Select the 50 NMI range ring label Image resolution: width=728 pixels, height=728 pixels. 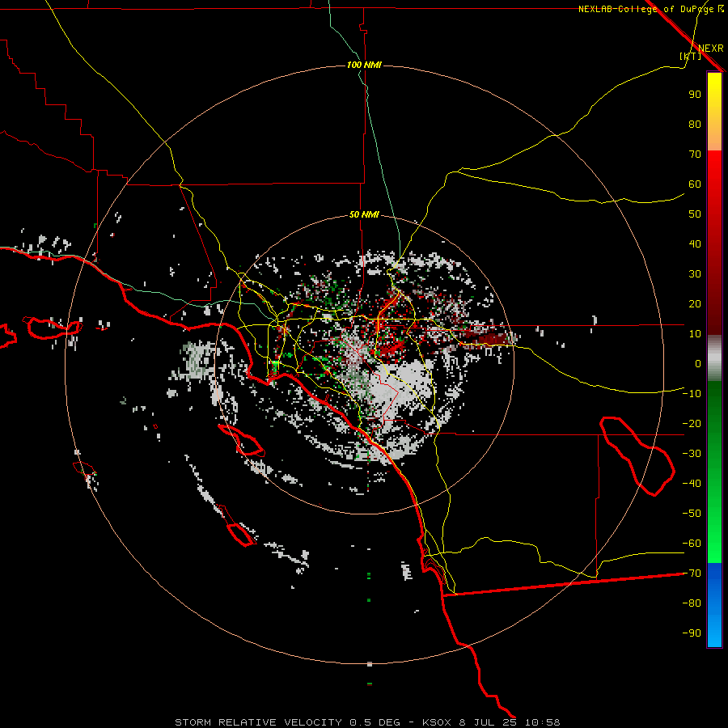(x=364, y=214)
